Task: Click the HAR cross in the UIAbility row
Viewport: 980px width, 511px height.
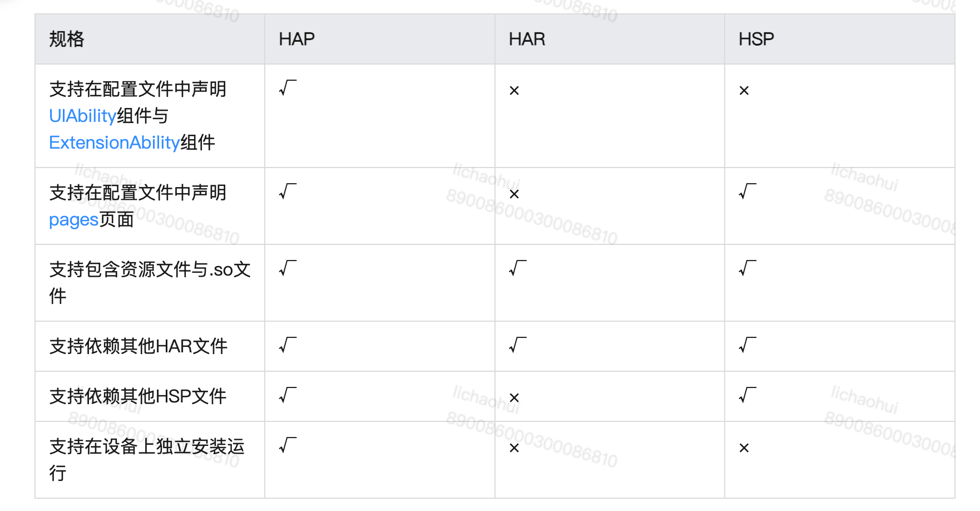Action: point(514,91)
